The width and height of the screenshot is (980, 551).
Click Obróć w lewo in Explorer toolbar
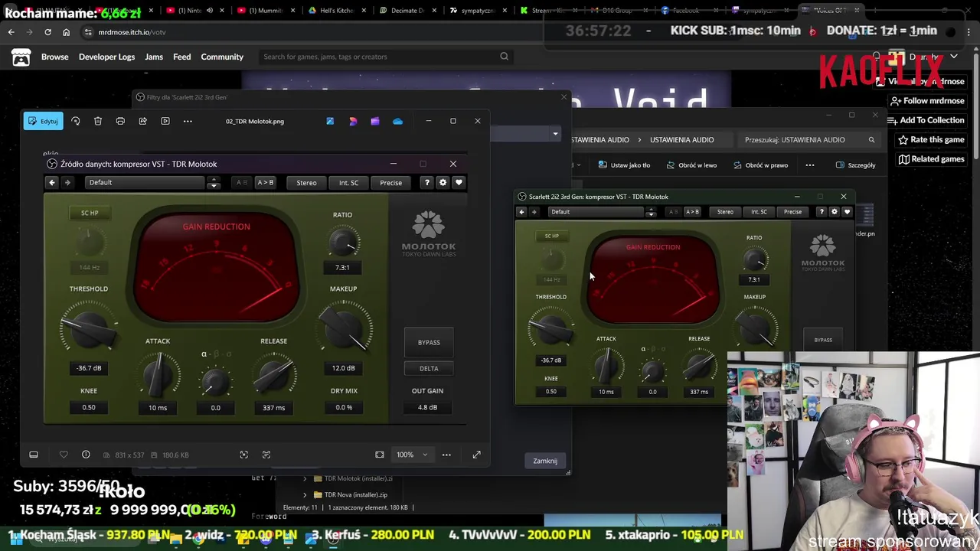click(692, 165)
